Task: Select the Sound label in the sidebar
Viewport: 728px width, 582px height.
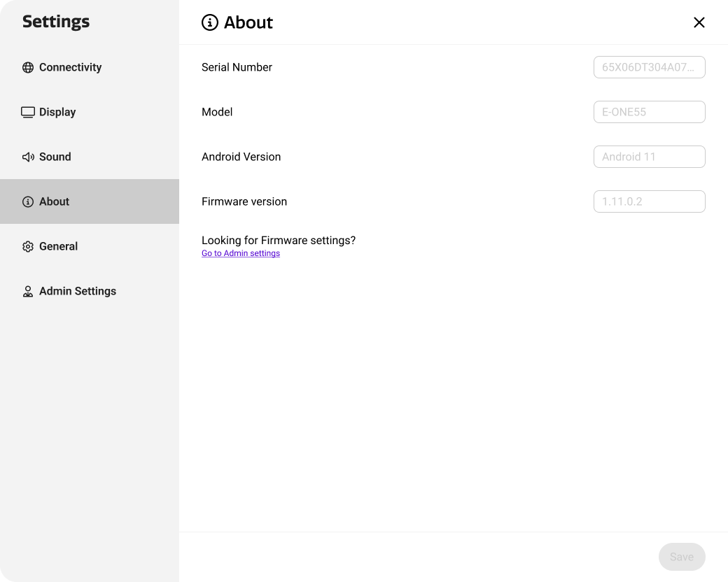Action: (55, 157)
